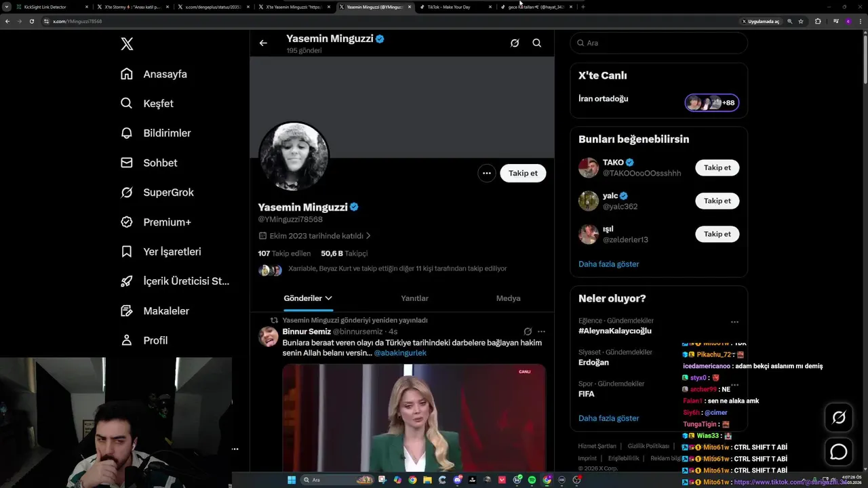Viewport: 868px width, 488px height.
Task: Click the Uygulamada aç button in the address bar
Action: tap(760, 21)
